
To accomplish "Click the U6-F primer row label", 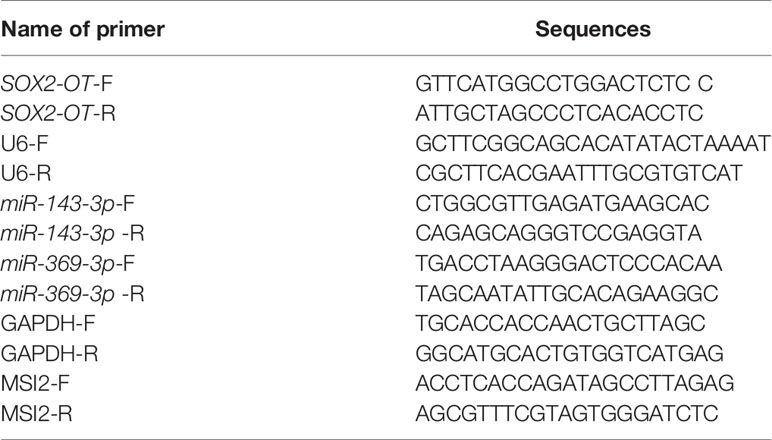I will 25,144.
